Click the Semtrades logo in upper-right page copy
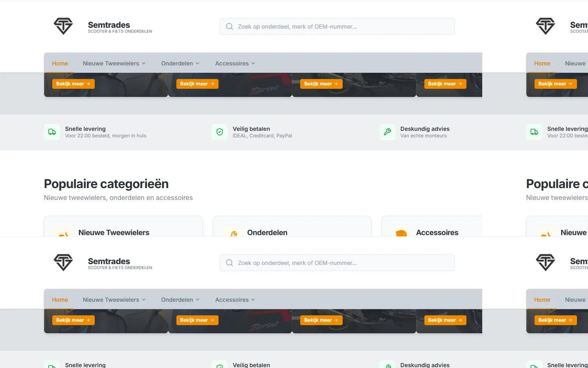Viewport: 588px width, 368px height. click(546, 26)
